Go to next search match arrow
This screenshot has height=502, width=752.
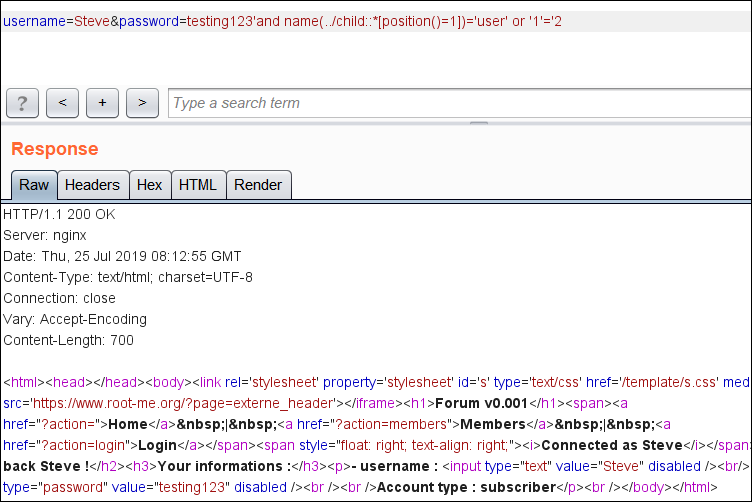[142, 103]
